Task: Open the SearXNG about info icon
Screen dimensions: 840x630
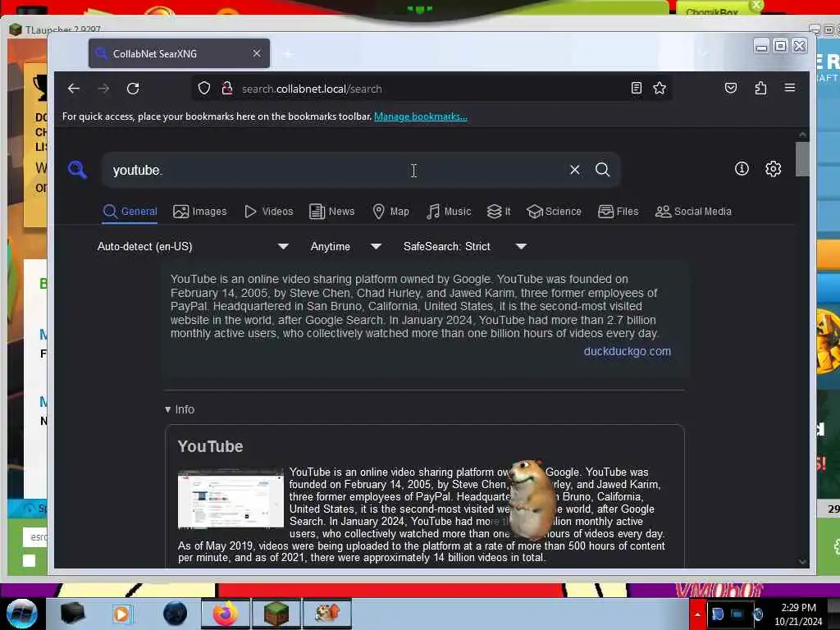Action: tap(742, 169)
